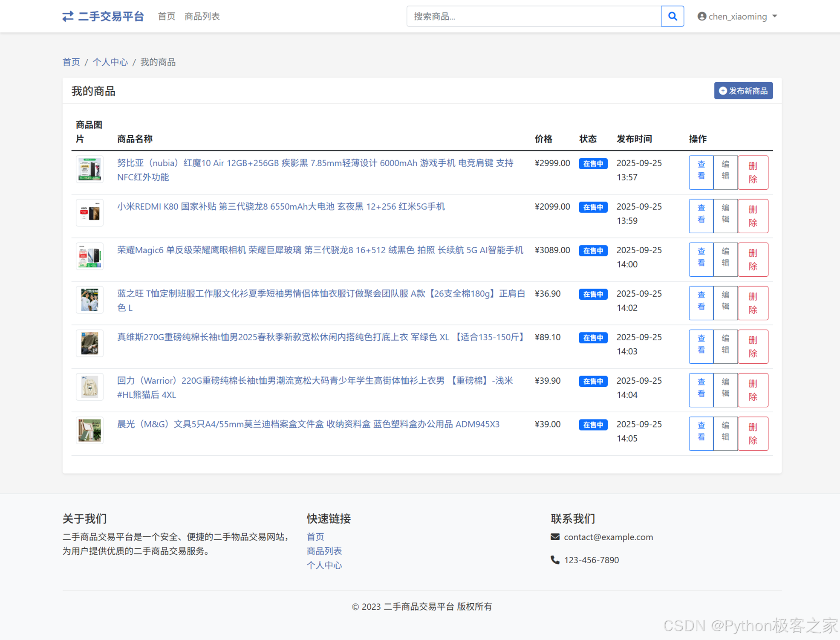Click the 发布新商品 button
The image size is (840, 640).
[x=743, y=91]
